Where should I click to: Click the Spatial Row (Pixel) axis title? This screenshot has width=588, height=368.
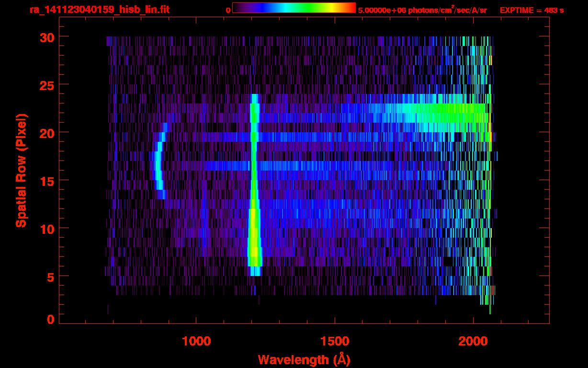coord(21,171)
